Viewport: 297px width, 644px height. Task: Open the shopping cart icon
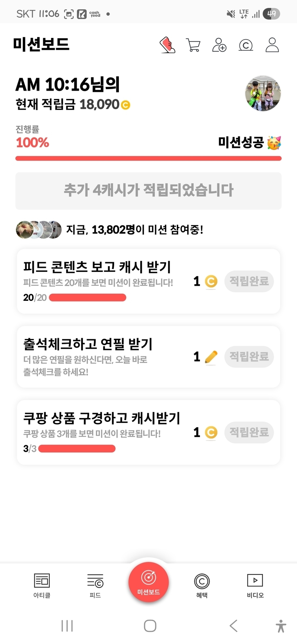[x=193, y=45]
